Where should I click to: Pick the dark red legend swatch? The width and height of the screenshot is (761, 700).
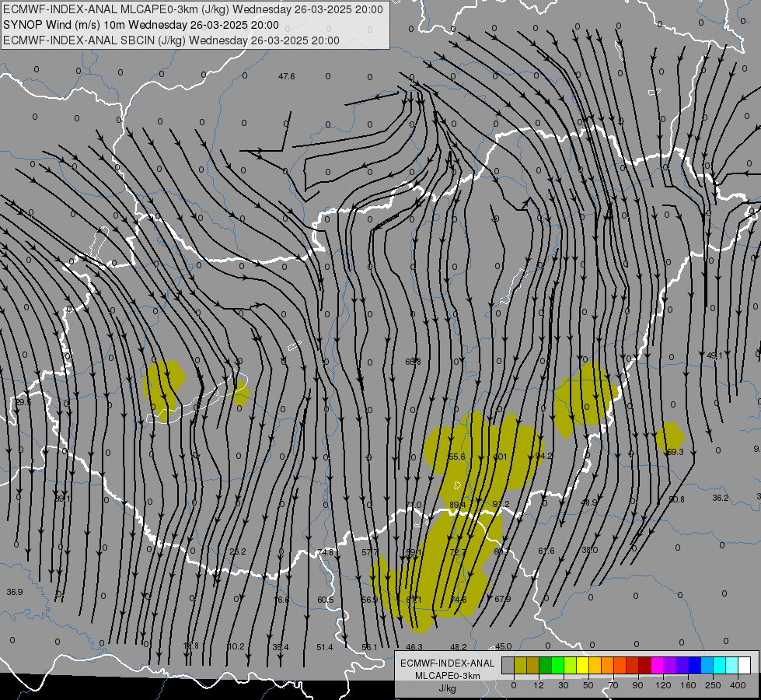point(644,665)
